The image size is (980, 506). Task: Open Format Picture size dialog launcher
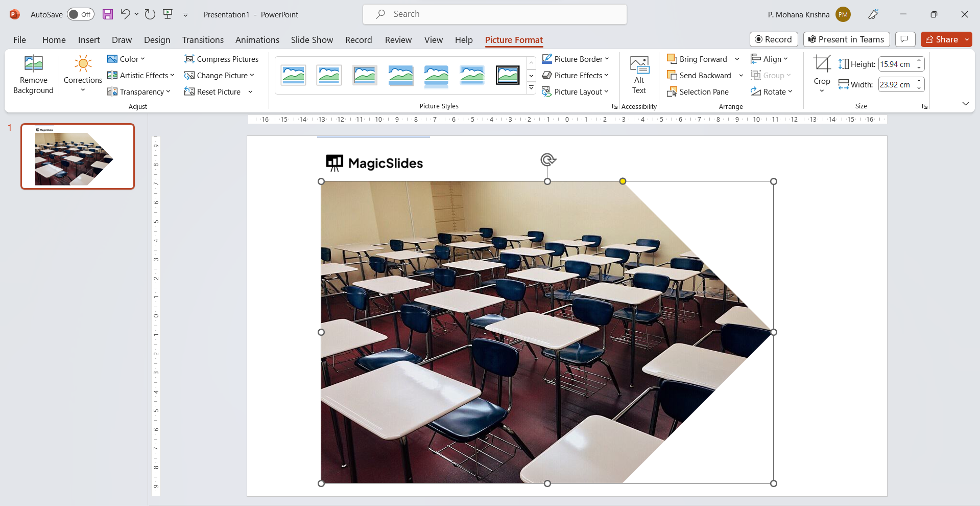click(x=925, y=106)
